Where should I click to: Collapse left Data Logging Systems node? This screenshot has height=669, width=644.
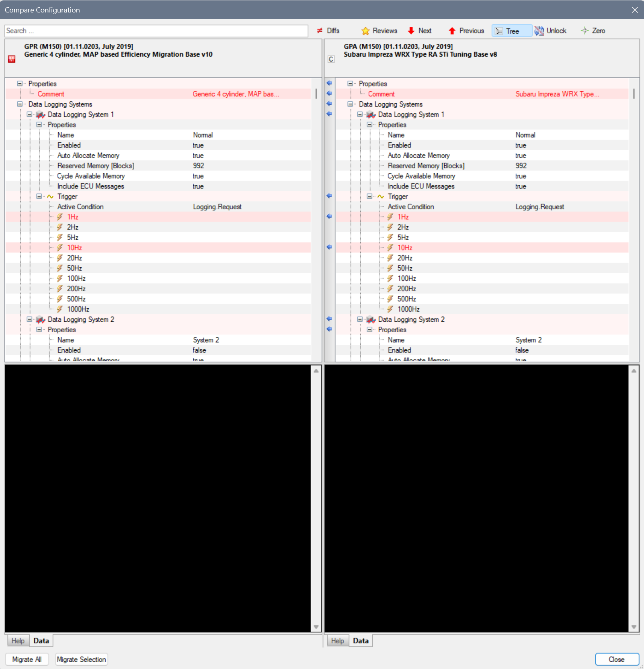point(20,104)
